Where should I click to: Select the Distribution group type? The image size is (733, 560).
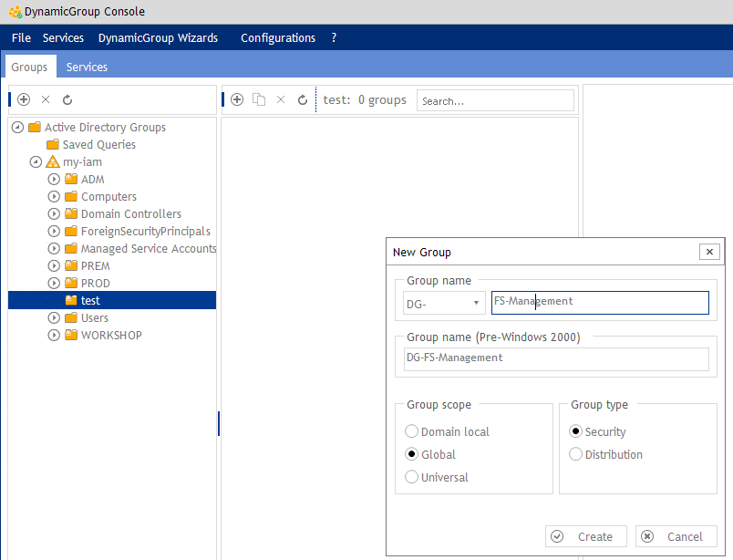point(575,453)
